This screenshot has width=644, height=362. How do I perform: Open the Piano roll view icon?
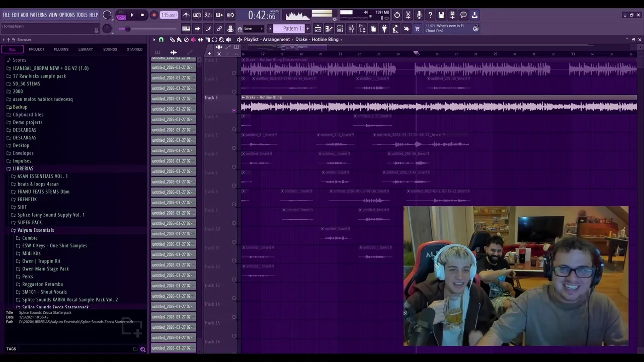click(329, 29)
